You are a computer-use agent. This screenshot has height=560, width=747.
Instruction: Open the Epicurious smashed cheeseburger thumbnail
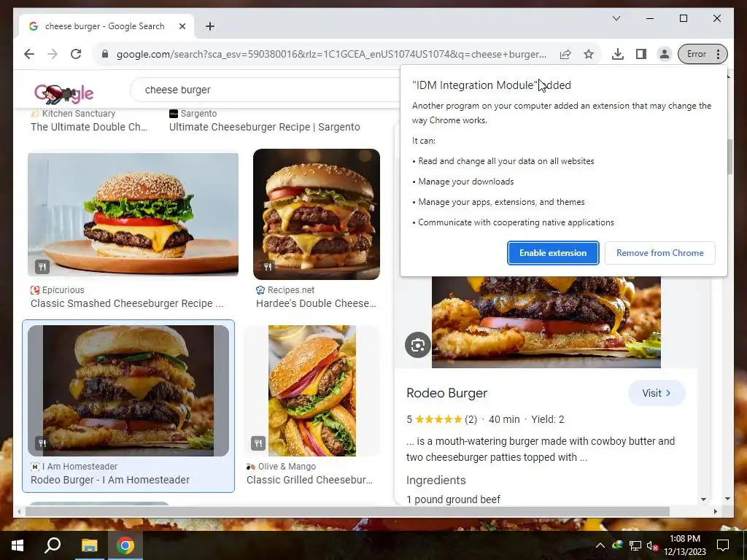coord(133,214)
